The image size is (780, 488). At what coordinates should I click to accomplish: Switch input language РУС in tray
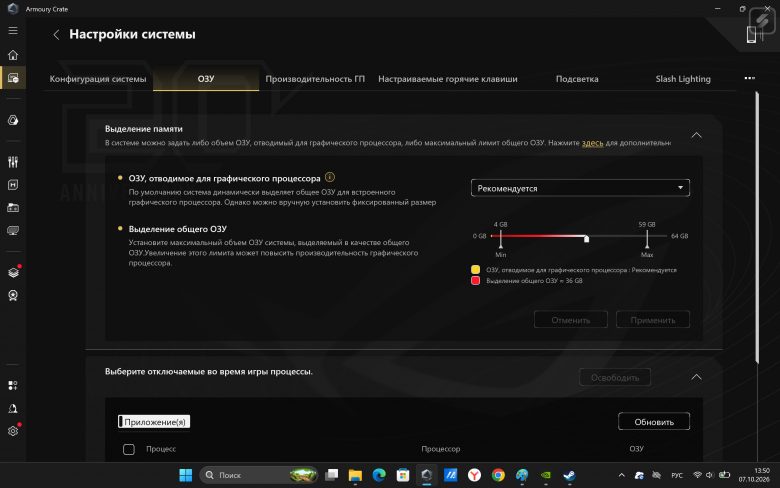[677, 476]
